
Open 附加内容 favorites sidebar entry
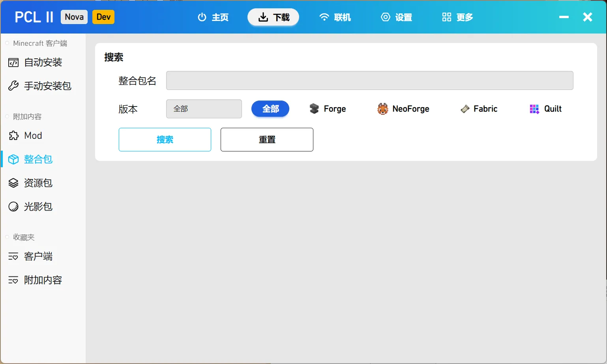point(43,280)
